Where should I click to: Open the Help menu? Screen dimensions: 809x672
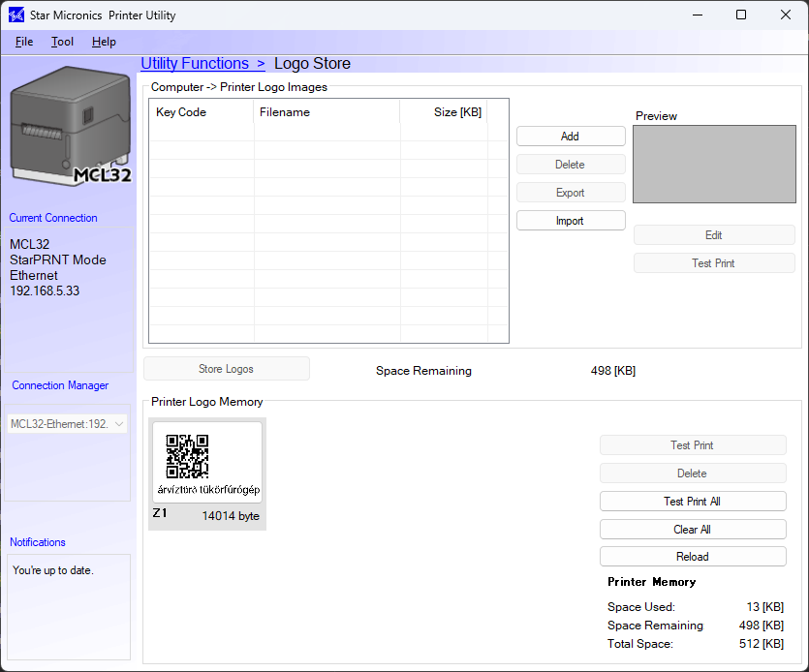coord(104,42)
